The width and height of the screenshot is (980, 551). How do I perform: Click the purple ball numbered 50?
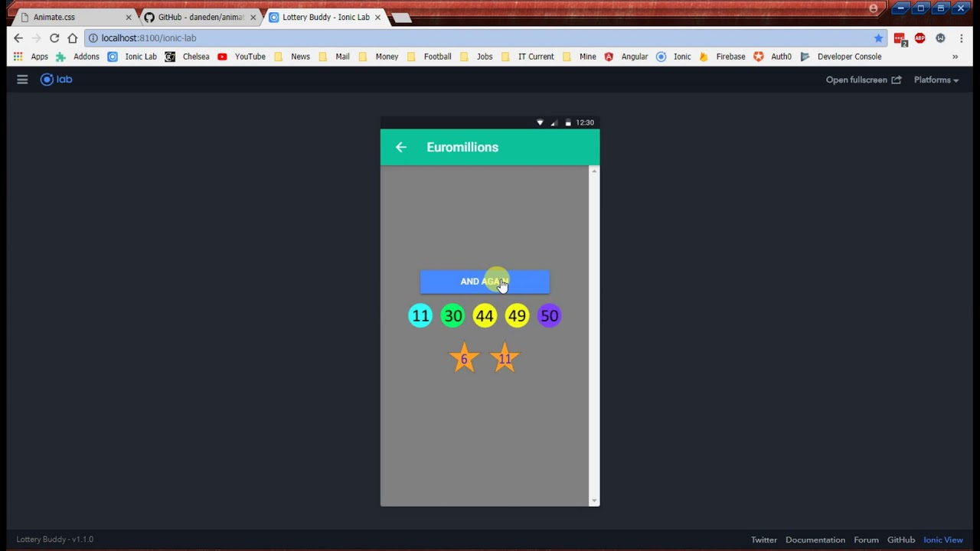coord(549,316)
